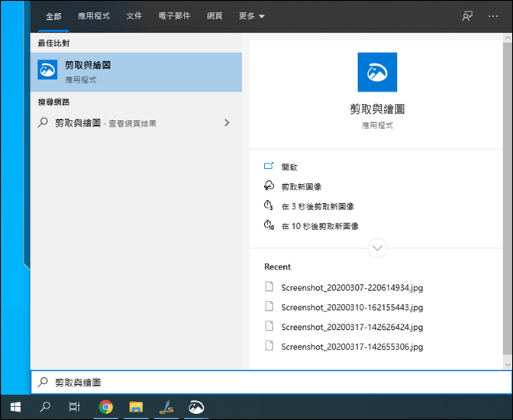Click the magnifier icon beside web search result
Viewport: 513px width, 420px height.
click(x=43, y=123)
